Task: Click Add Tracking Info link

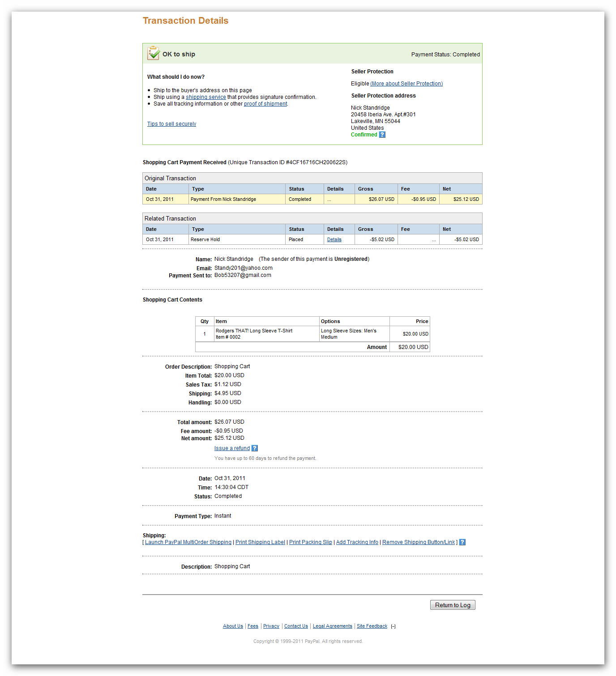Action: pyautogui.click(x=357, y=542)
